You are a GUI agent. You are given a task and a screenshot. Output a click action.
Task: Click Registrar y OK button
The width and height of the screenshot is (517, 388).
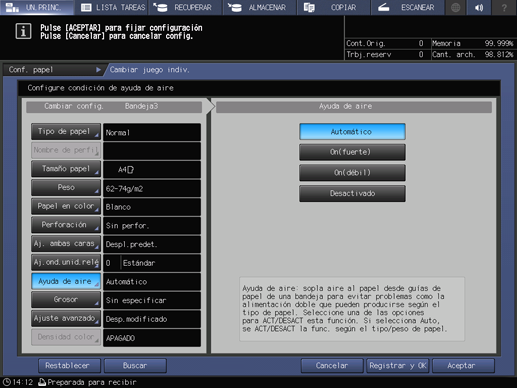coord(398,366)
